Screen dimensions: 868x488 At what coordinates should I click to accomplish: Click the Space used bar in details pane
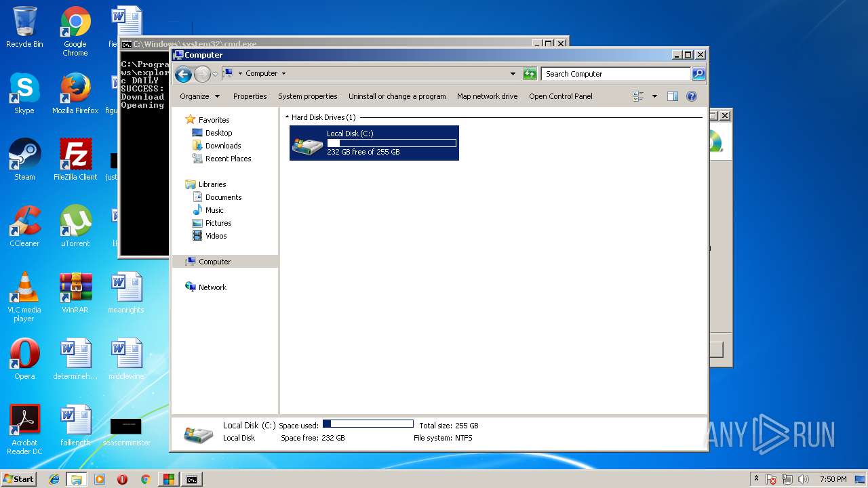[368, 424]
